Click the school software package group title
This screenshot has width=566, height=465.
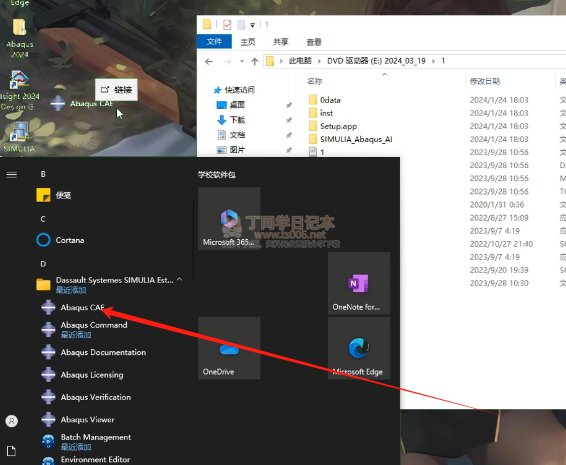pyautogui.click(x=217, y=175)
